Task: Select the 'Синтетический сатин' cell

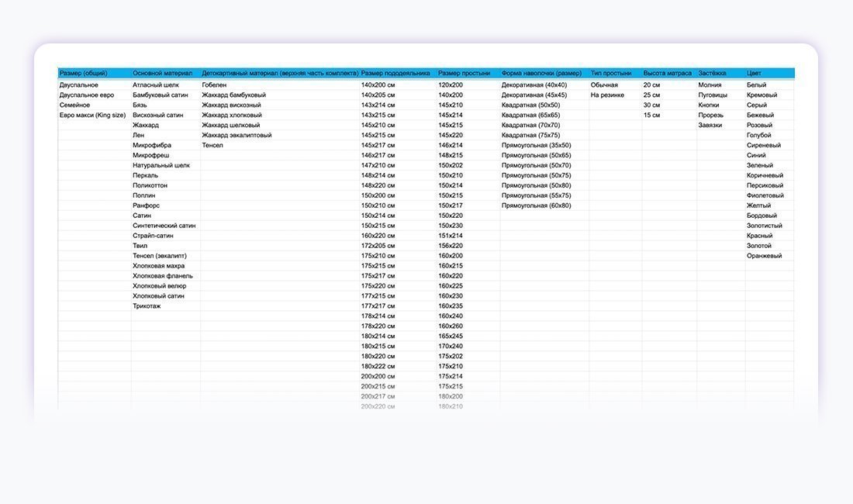Action: click(x=164, y=226)
